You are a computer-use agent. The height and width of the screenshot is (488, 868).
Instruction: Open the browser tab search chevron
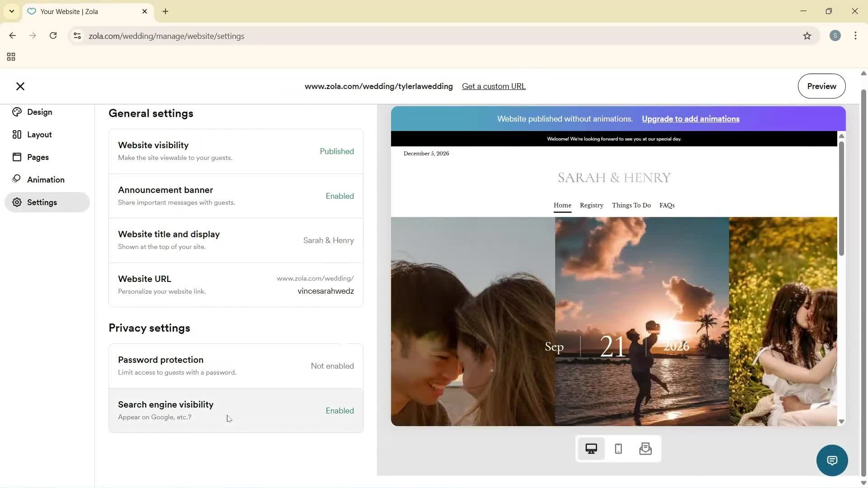pyautogui.click(x=11, y=11)
